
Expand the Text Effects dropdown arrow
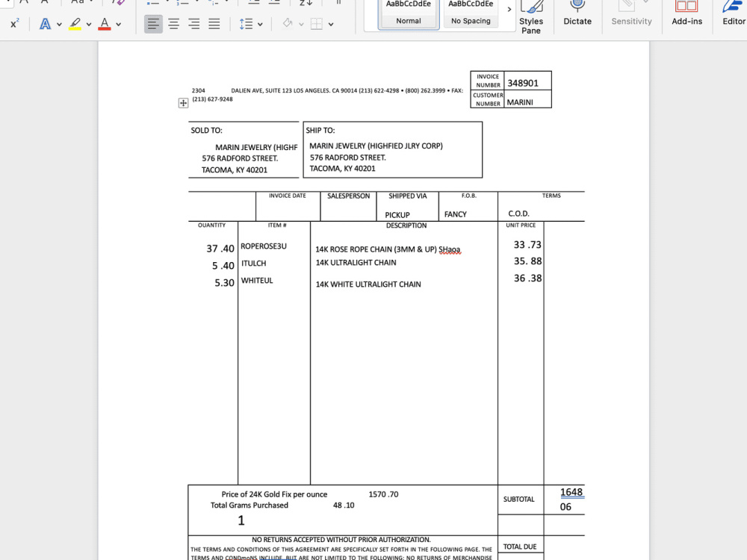[59, 25]
